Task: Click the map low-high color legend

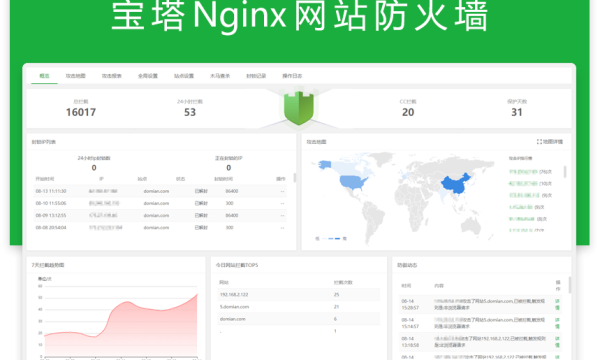Action: pos(331,238)
